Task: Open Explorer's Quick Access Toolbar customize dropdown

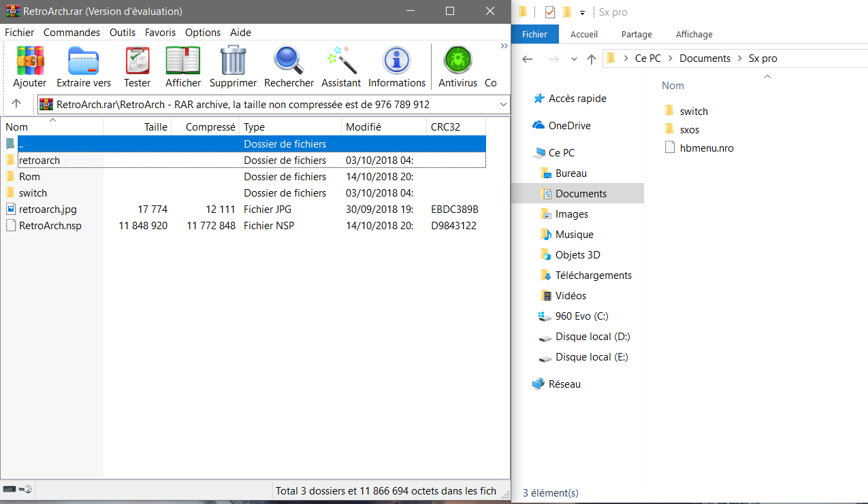Action: click(582, 12)
